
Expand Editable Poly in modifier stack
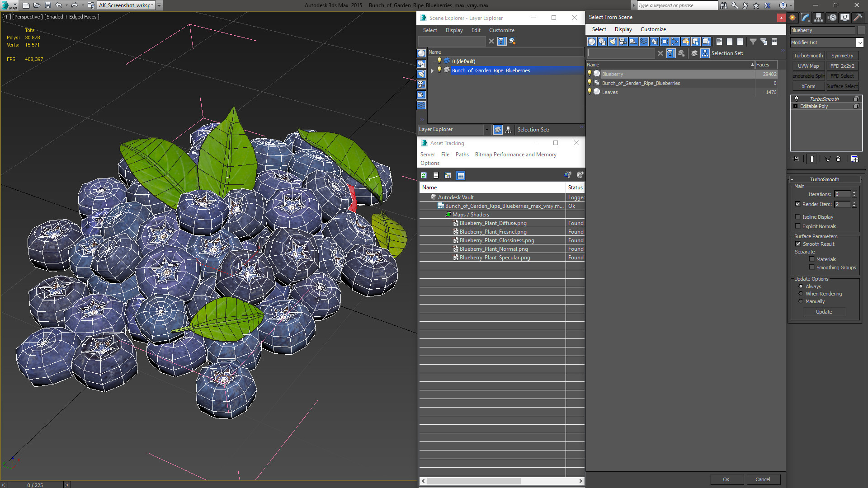click(796, 106)
